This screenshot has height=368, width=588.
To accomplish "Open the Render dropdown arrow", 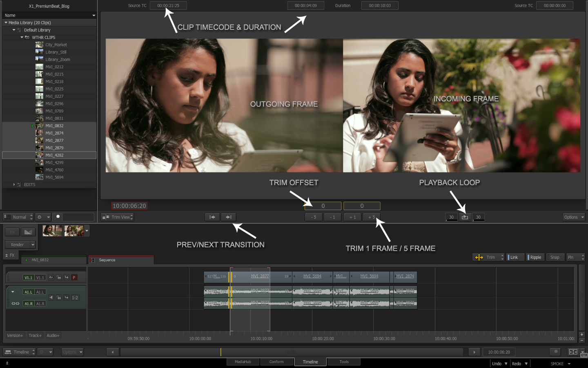I will click(x=33, y=245).
